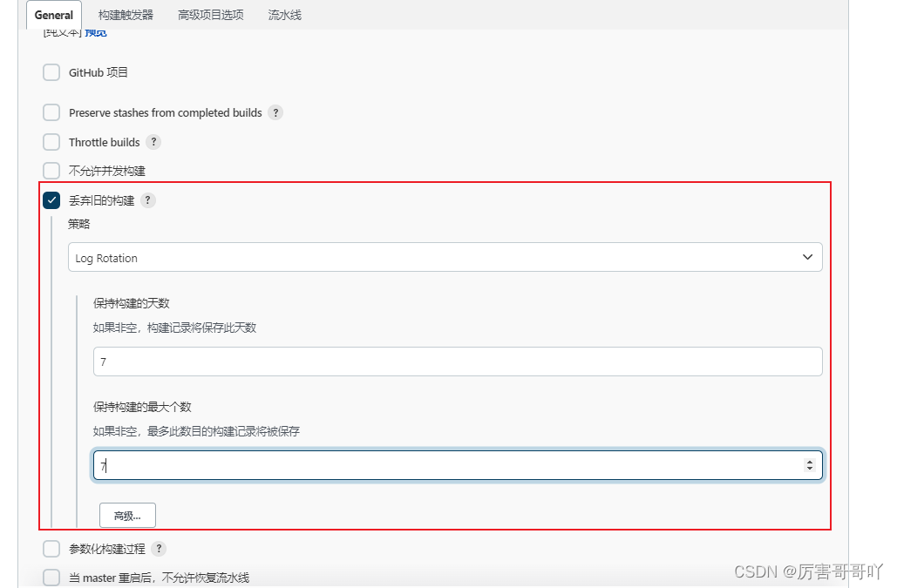The width and height of the screenshot is (897, 588).
Task: Click the stepper arrows in 最大个数 field
Action: 810,466
